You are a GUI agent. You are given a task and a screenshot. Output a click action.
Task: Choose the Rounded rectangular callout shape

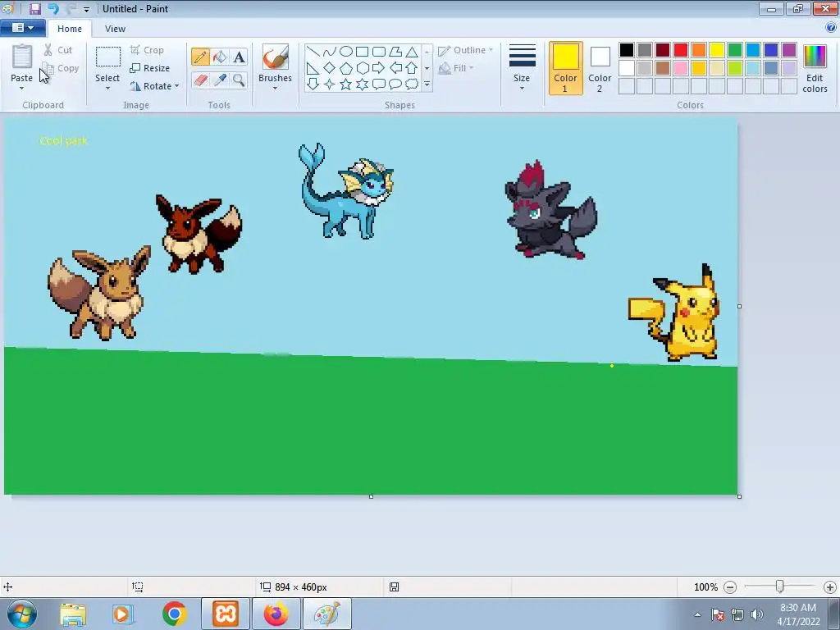click(379, 84)
